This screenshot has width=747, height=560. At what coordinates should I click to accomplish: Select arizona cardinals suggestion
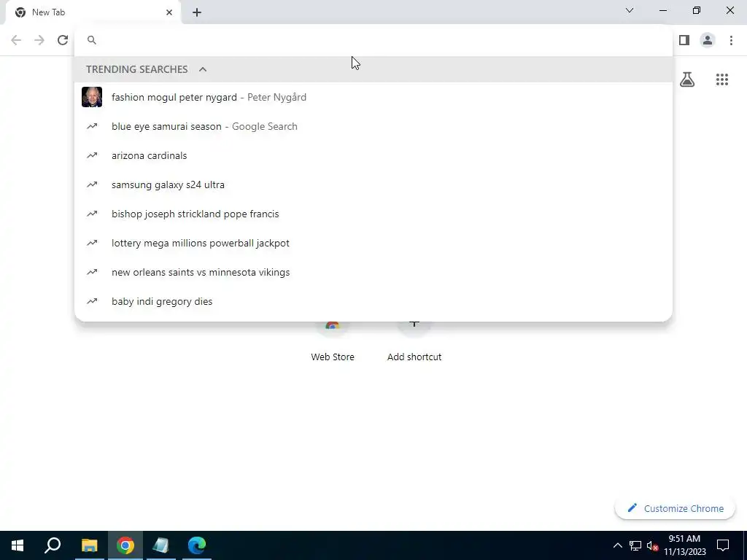(373, 155)
